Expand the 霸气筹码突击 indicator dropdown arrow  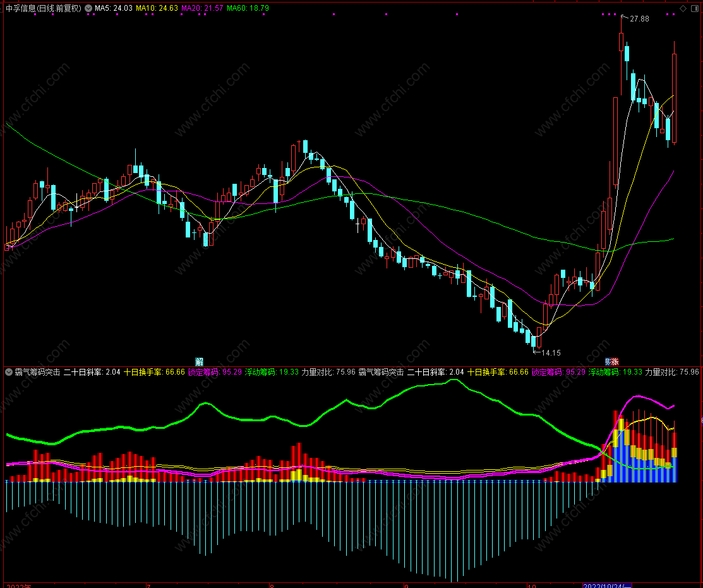[8, 372]
